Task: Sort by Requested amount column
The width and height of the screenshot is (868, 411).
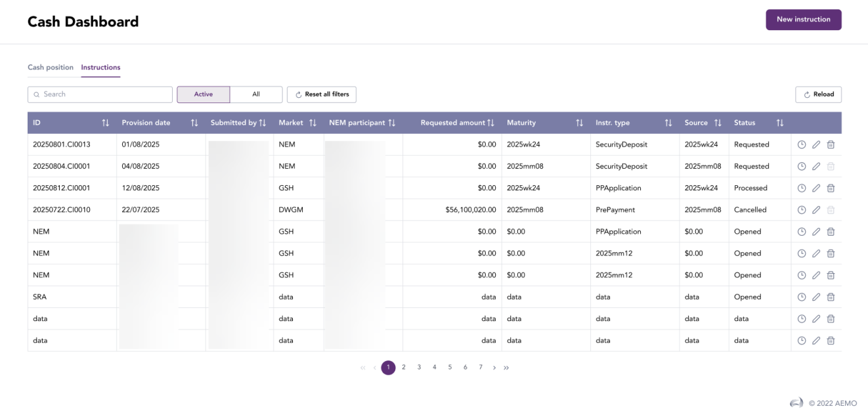Action: click(490, 123)
